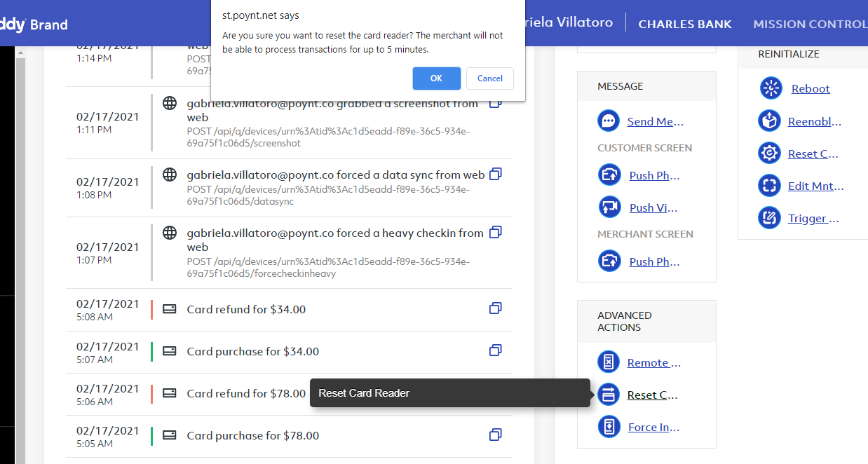Confirm the reset dialog with OK
Image resolution: width=868 pixels, height=464 pixels.
[x=436, y=79]
